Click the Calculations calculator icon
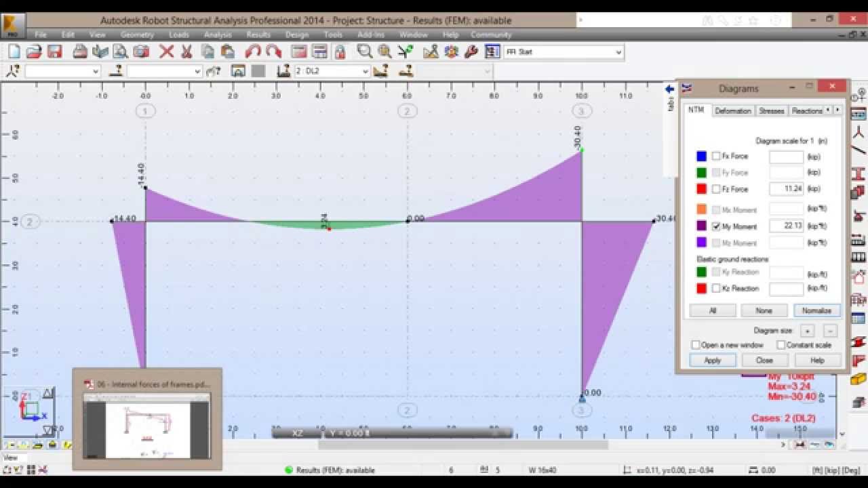This screenshot has width=868, height=488. (299, 52)
